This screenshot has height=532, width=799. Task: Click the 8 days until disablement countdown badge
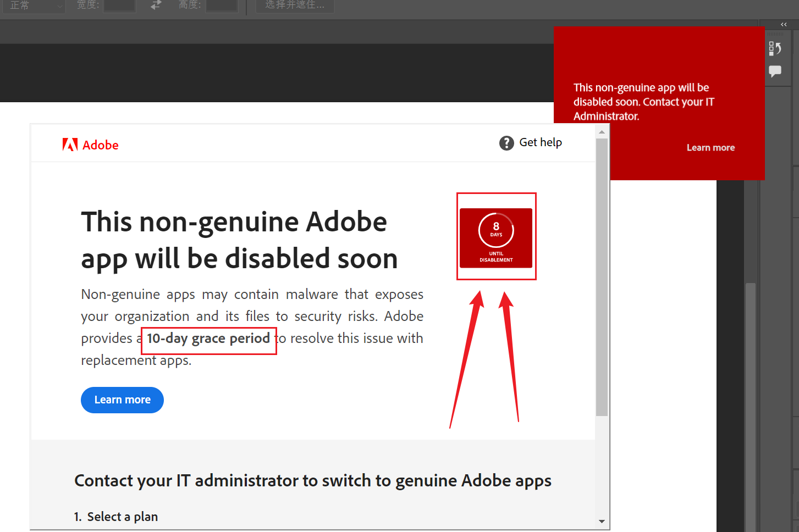(x=496, y=236)
